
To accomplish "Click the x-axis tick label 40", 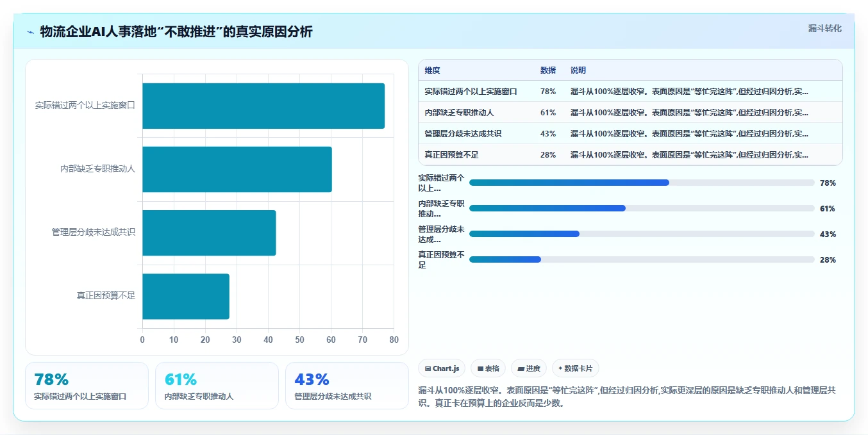I will click(268, 340).
